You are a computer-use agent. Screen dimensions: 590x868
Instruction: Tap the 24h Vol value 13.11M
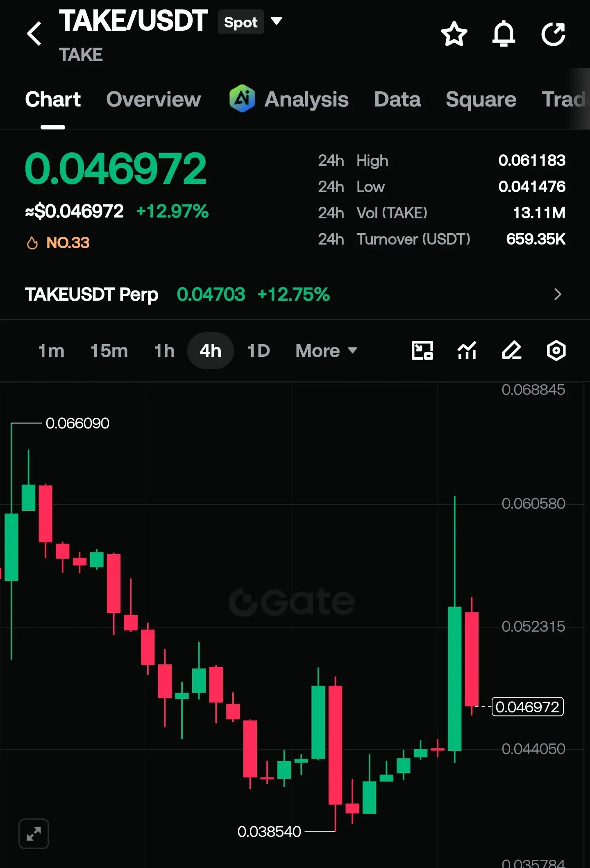(539, 213)
